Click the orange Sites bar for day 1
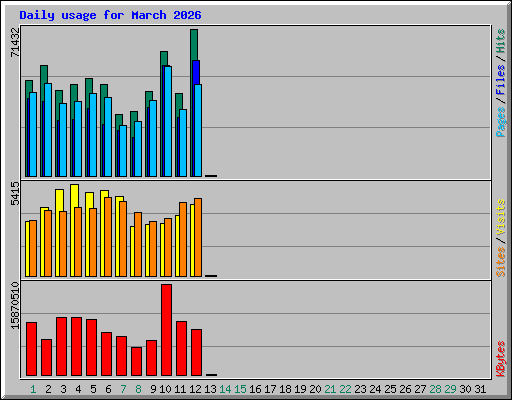 [33, 248]
